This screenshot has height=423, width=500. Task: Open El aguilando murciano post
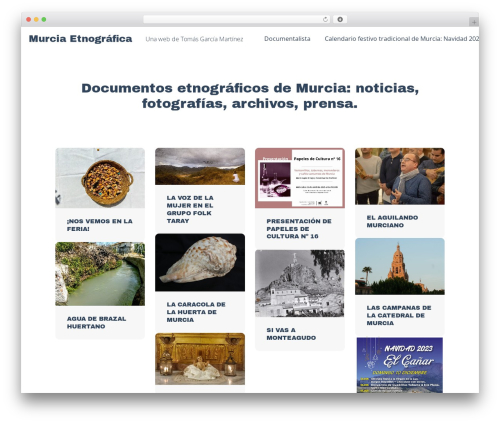(x=392, y=221)
